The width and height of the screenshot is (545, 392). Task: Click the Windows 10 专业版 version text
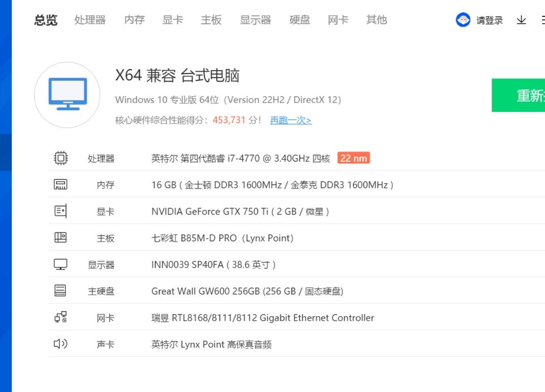(x=228, y=100)
